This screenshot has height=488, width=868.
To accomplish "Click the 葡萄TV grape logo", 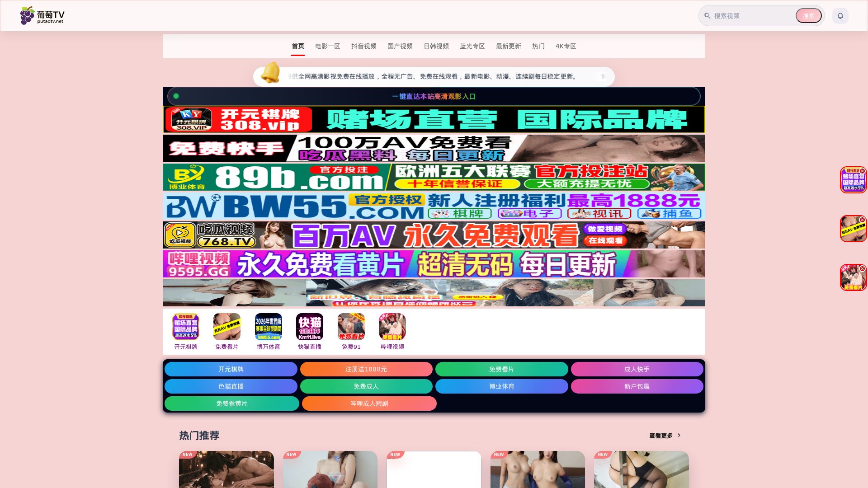I will click(42, 16).
